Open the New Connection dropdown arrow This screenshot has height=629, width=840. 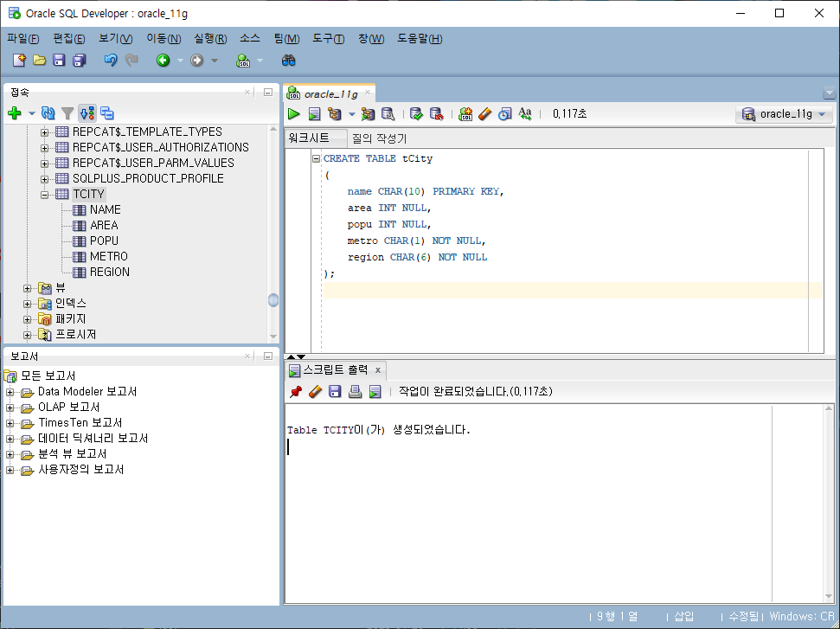point(32,113)
